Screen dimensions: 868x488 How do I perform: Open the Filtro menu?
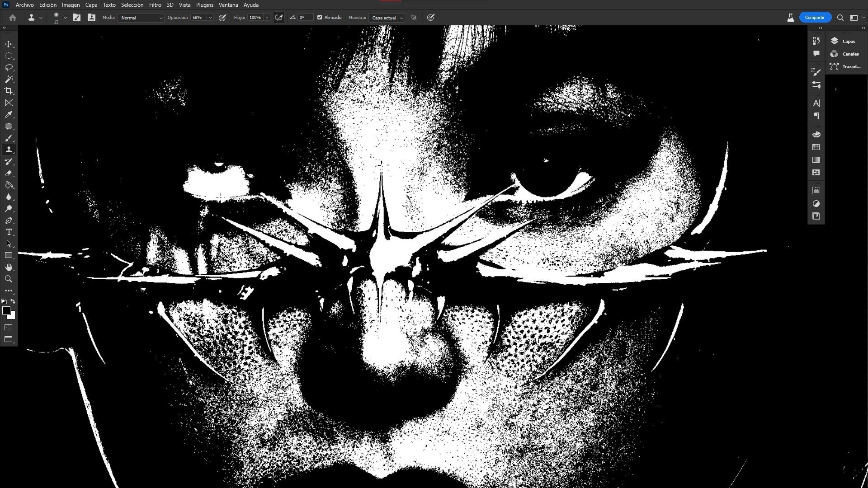coord(155,5)
